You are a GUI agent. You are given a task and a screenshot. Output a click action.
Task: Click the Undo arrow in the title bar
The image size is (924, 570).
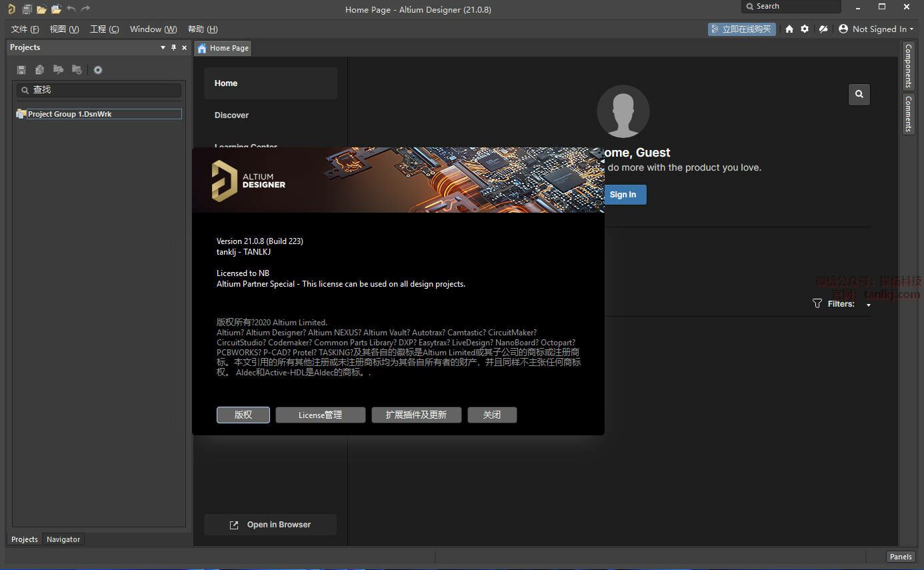71,9
